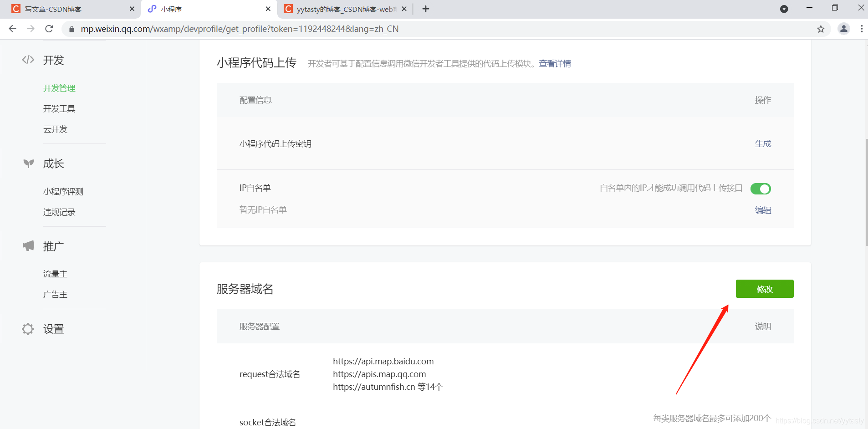Click the 操作 column header
868x429 pixels.
coord(763,100)
